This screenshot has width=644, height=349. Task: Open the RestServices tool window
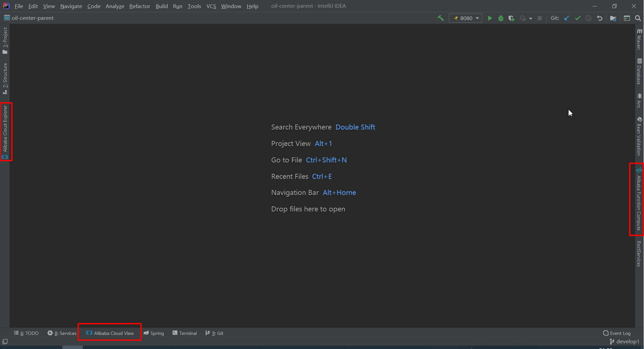click(639, 254)
